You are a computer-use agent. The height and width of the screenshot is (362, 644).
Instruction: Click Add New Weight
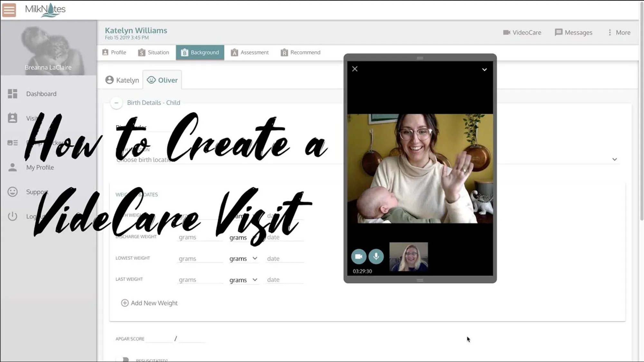[x=149, y=303]
